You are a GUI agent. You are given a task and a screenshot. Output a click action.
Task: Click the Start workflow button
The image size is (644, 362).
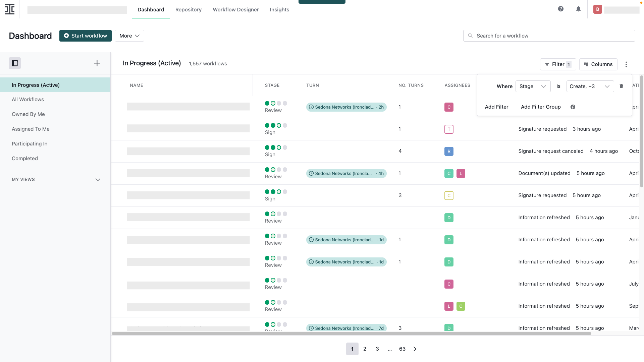[x=85, y=36]
